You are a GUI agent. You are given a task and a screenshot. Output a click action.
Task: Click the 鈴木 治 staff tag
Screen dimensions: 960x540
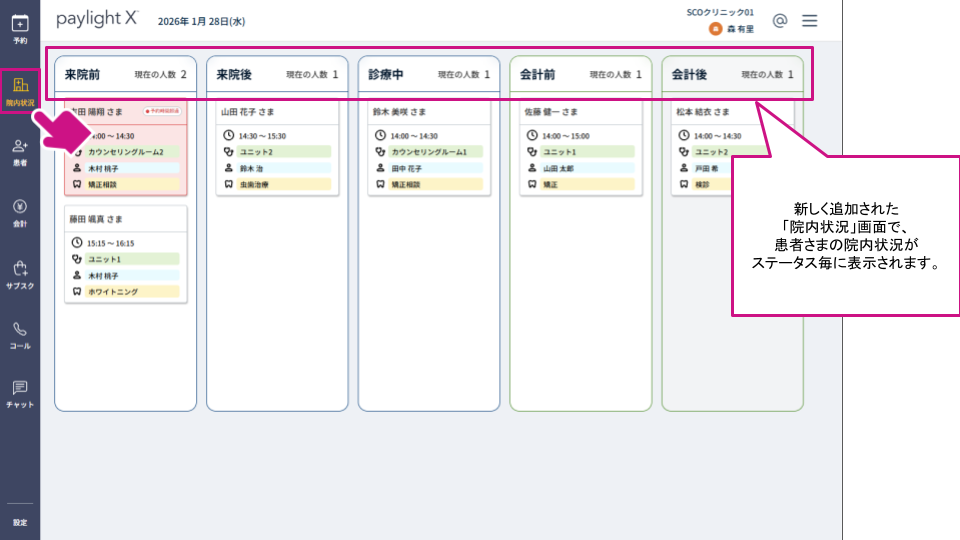[284, 168]
